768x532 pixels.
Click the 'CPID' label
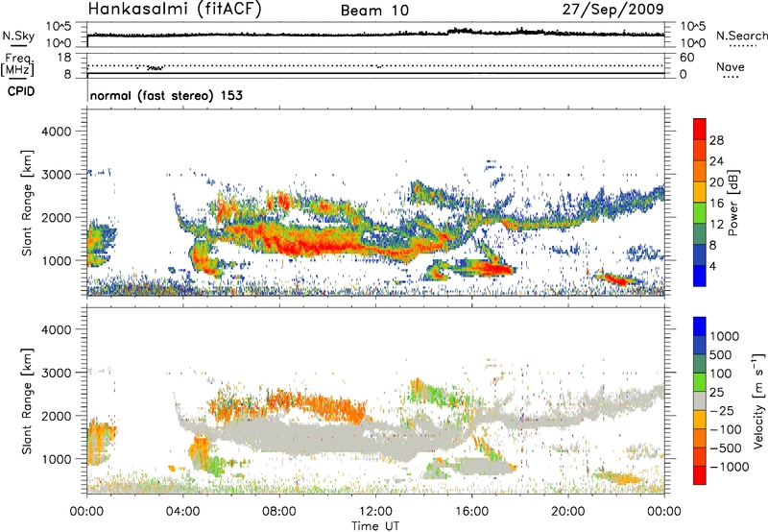(21, 91)
